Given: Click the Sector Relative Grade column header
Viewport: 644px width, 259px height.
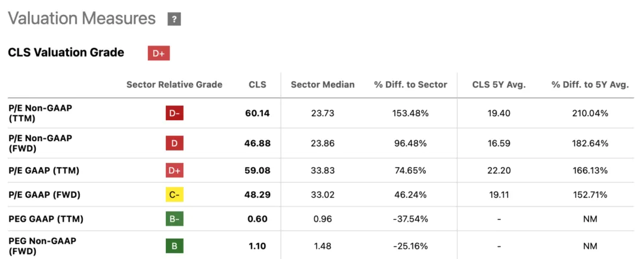Looking at the screenshot, I should pos(174,85).
